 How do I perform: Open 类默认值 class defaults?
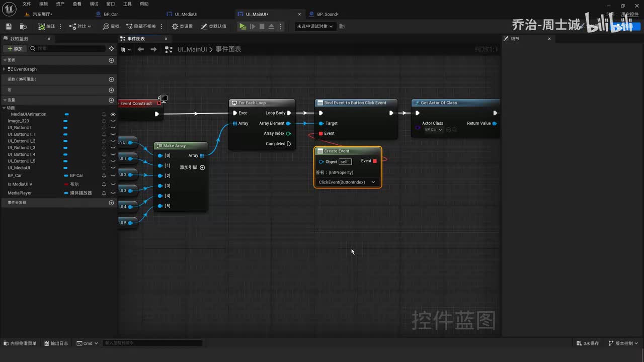[x=214, y=26]
